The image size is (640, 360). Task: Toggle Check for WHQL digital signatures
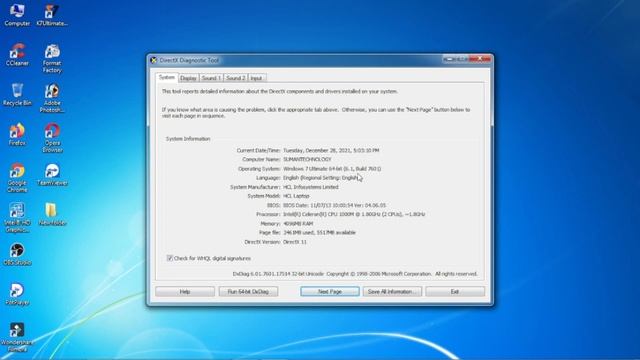[x=169, y=258]
